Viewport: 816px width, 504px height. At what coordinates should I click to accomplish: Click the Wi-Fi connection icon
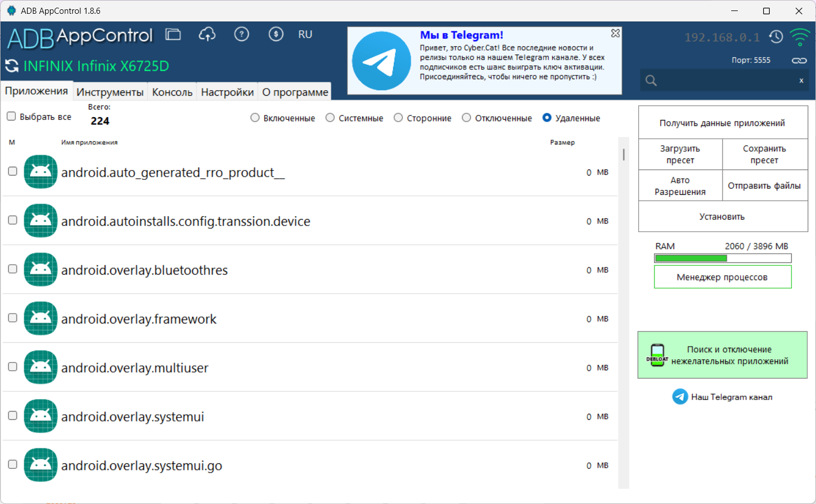pos(799,37)
